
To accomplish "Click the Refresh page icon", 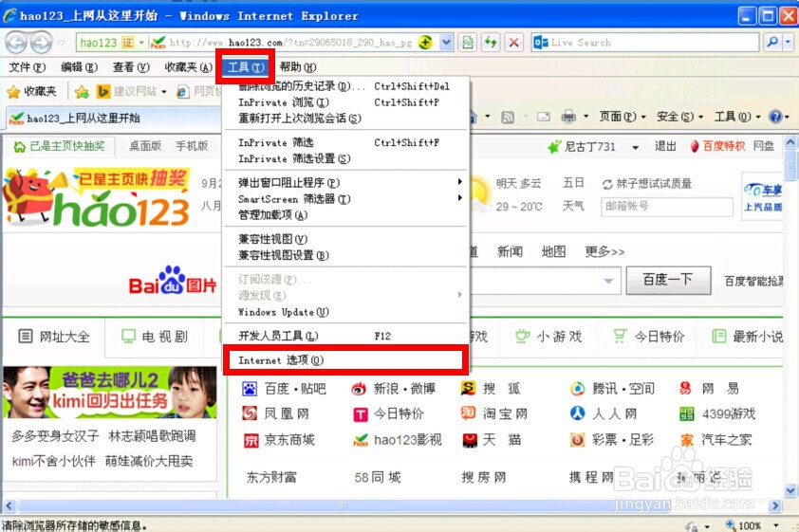I will [x=491, y=43].
